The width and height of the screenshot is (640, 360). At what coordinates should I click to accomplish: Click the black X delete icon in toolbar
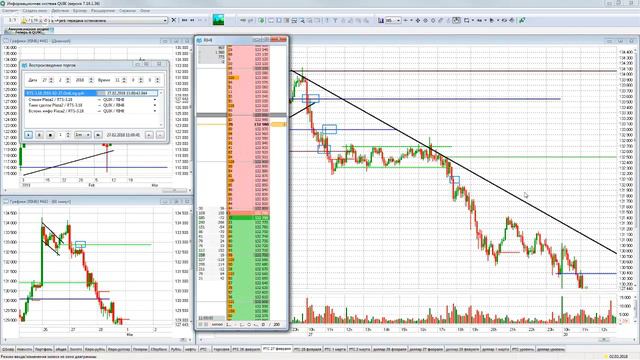pos(173,20)
